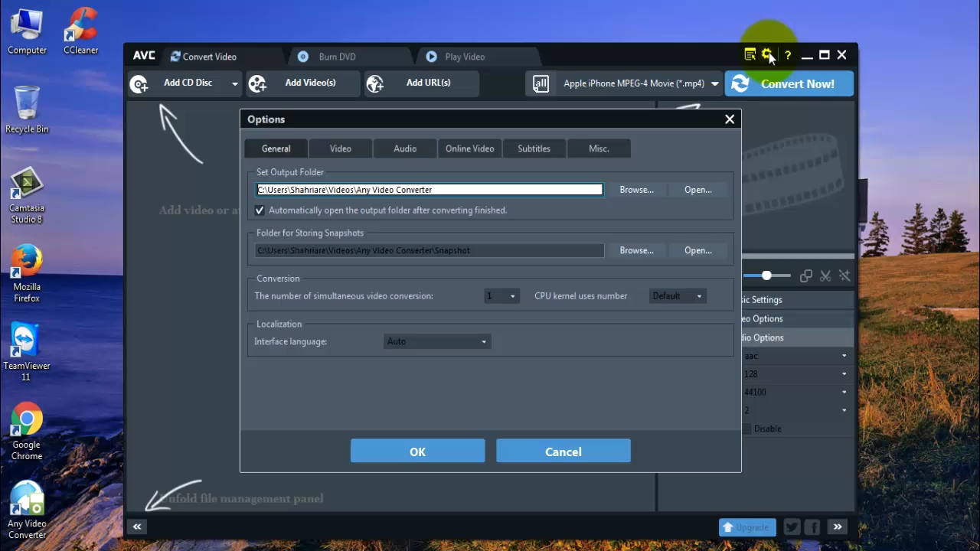Select the Add Video(s) toolbar icon

coord(257,83)
